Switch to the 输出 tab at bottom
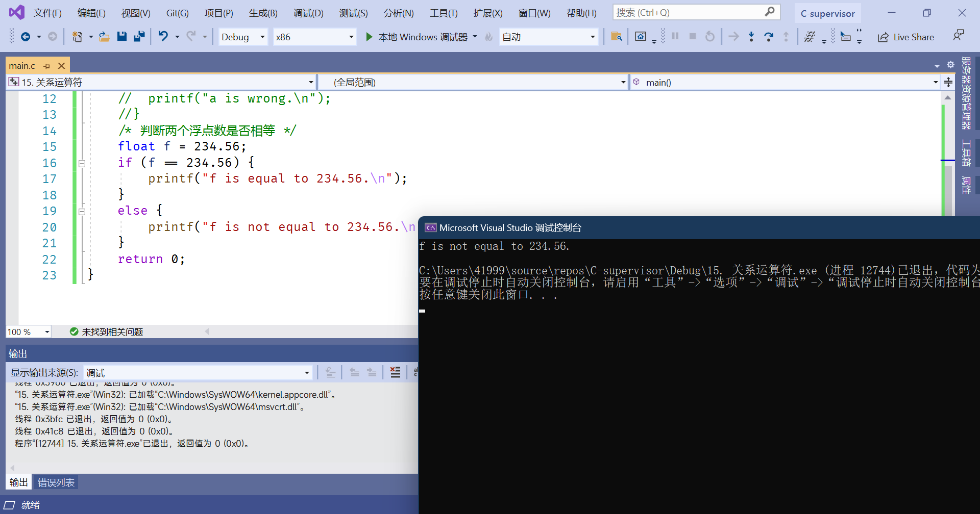The height and width of the screenshot is (514, 980). click(x=19, y=482)
